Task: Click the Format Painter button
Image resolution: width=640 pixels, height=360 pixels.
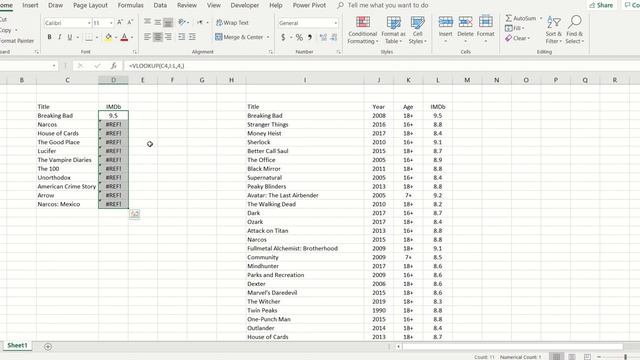Action: (x=16, y=41)
